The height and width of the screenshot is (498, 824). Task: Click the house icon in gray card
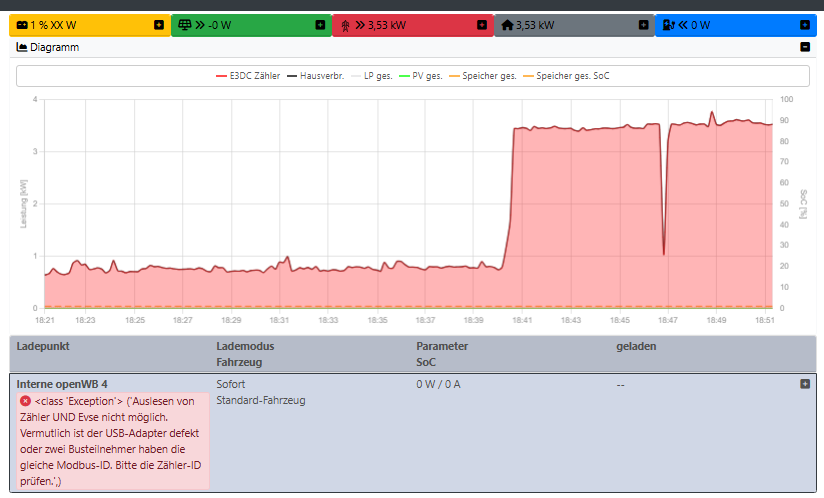coord(507,25)
